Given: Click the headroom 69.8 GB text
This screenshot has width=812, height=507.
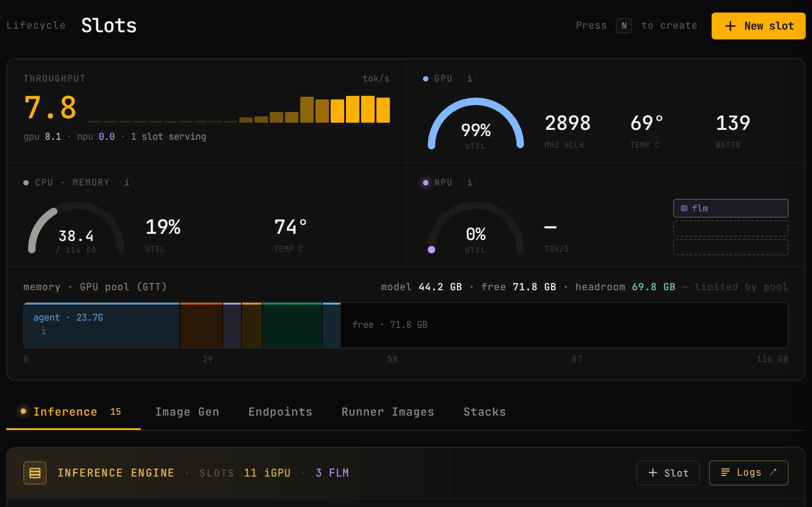Looking at the screenshot, I should pos(625,287).
